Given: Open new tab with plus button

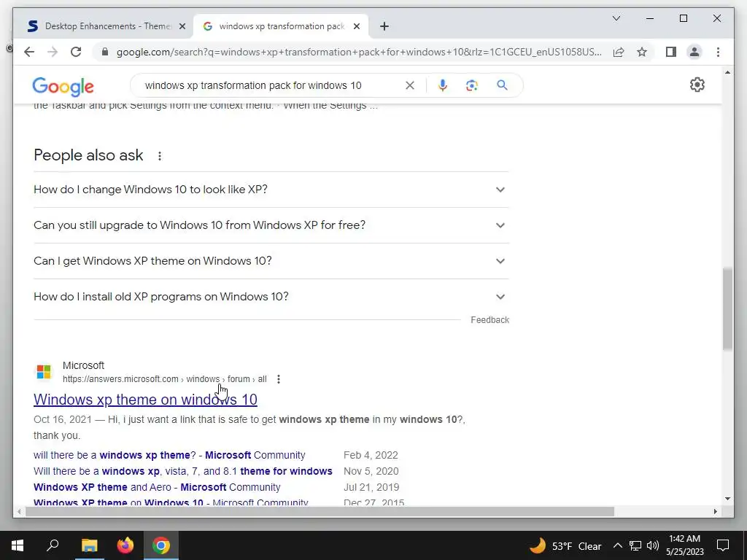Looking at the screenshot, I should coord(384,26).
